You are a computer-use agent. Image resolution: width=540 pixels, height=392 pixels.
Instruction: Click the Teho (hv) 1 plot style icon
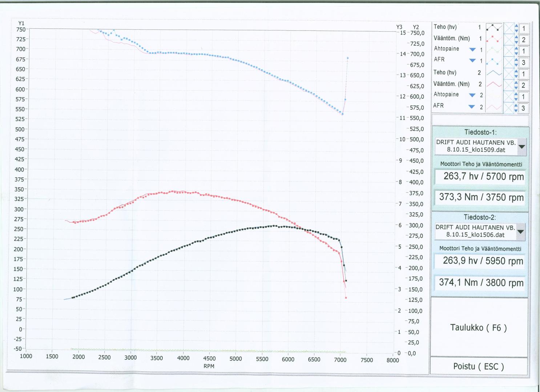pyautogui.click(x=494, y=28)
